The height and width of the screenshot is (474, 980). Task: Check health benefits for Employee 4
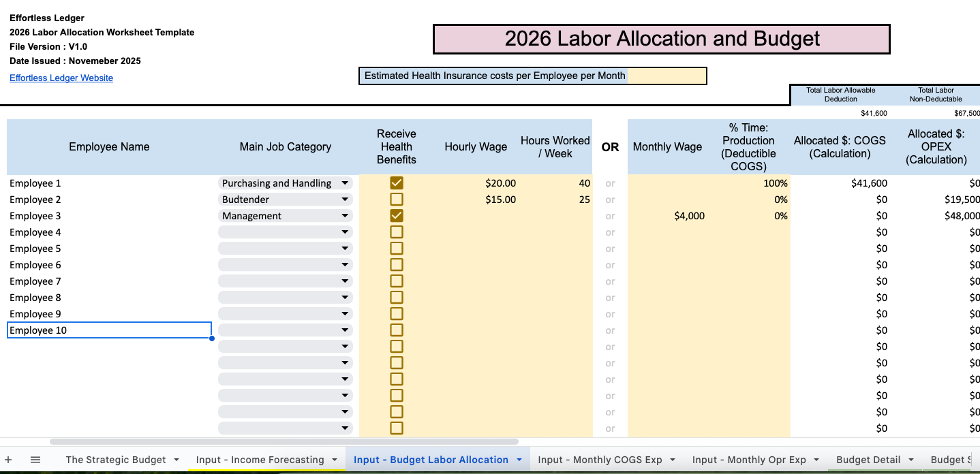point(397,232)
